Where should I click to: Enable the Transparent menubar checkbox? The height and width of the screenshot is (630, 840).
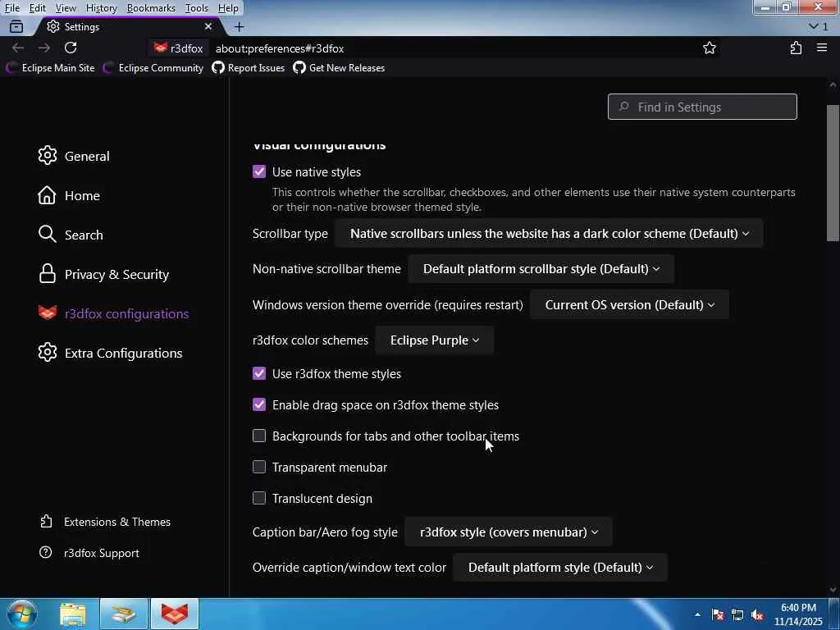[x=259, y=467]
